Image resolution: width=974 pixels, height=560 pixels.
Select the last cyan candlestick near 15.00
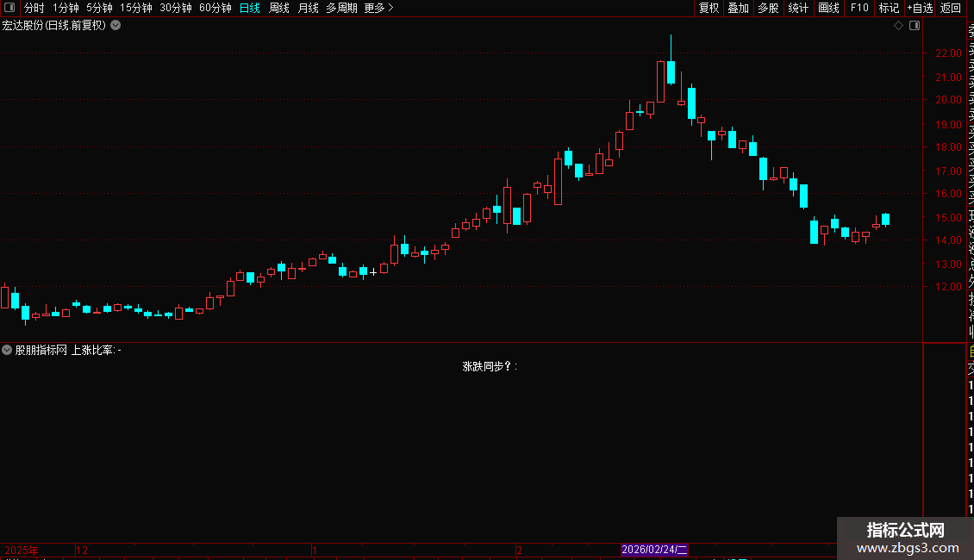coord(886,219)
